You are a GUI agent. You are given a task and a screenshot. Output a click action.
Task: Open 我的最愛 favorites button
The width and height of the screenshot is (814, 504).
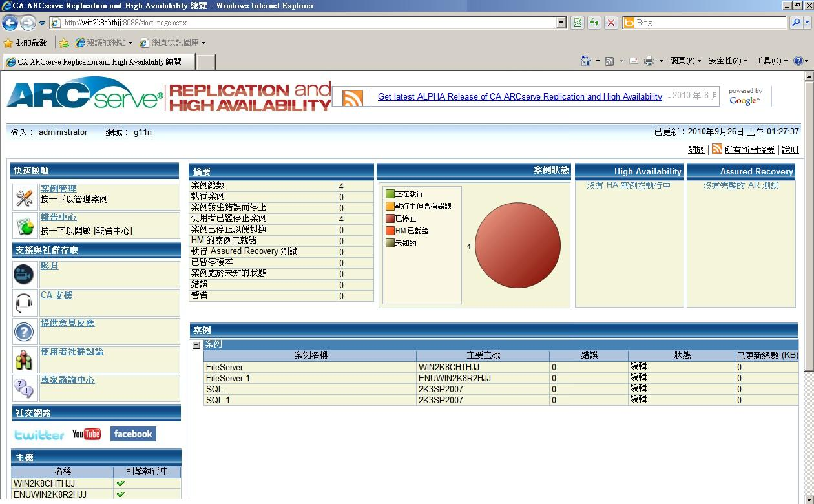pyautogui.click(x=25, y=43)
